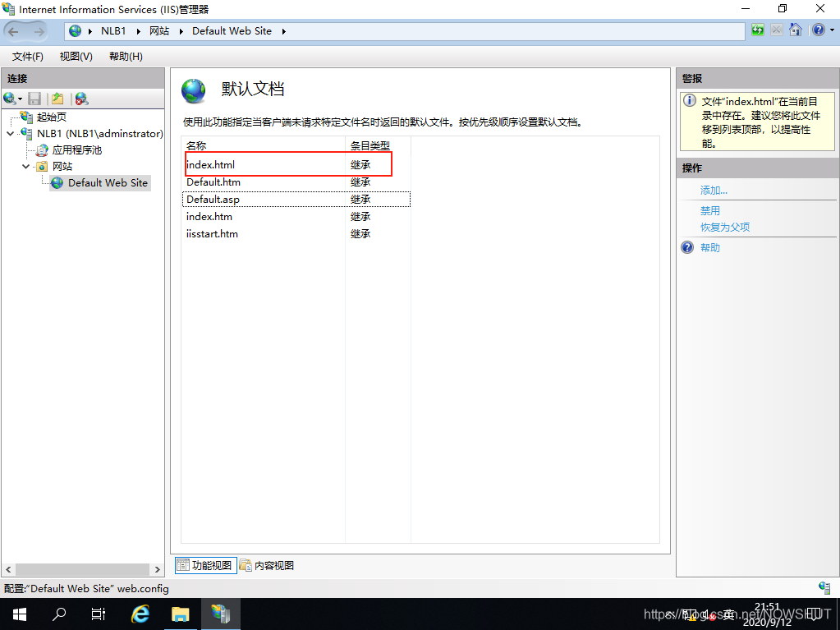Select the 应用程序池 tree item
This screenshot has height=630, width=840.
point(76,150)
